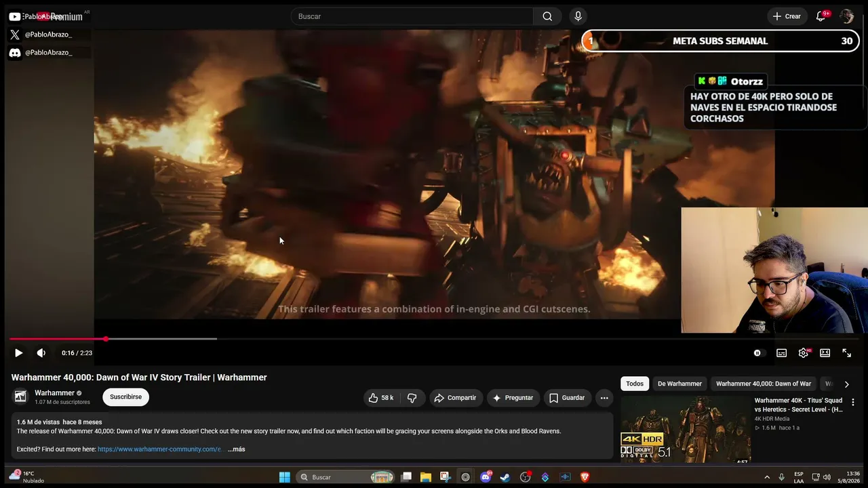Mute the video volume speaker icon
Screen dimensions: 868x488
[x=41, y=353]
